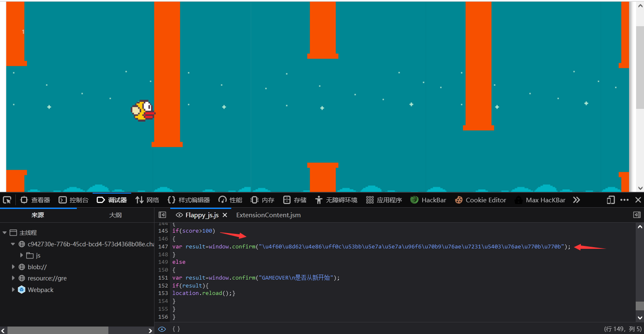The image size is (644, 334).
Task: Show more devtools tabs chevron
Action: point(576,200)
